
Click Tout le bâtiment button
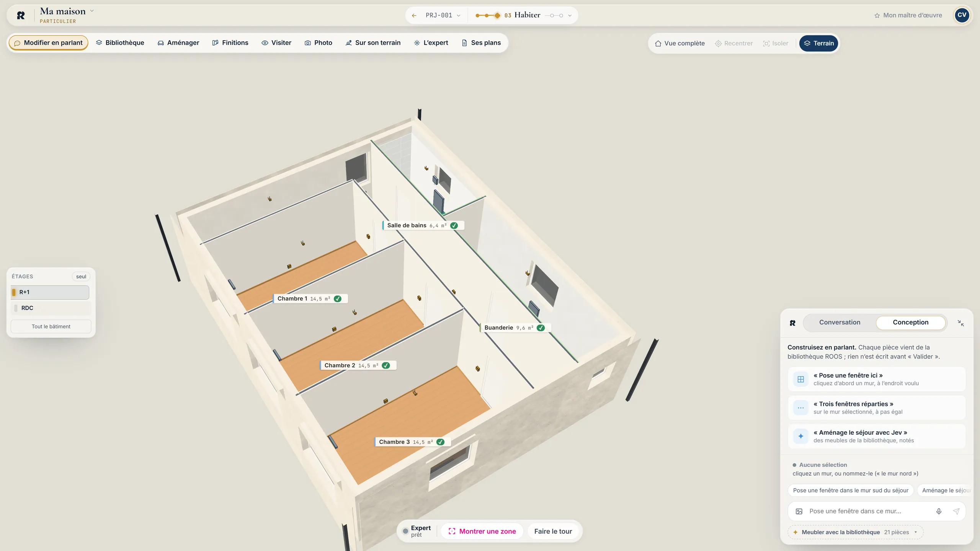pyautogui.click(x=51, y=327)
